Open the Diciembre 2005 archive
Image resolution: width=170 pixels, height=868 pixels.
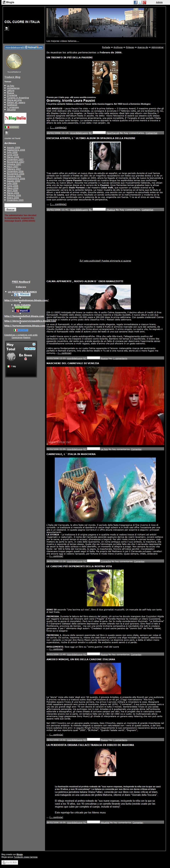click(15, 200)
